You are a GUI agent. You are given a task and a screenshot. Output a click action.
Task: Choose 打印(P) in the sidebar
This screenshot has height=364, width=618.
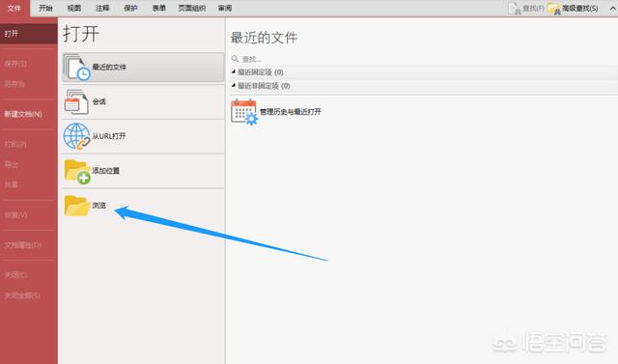[15, 144]
